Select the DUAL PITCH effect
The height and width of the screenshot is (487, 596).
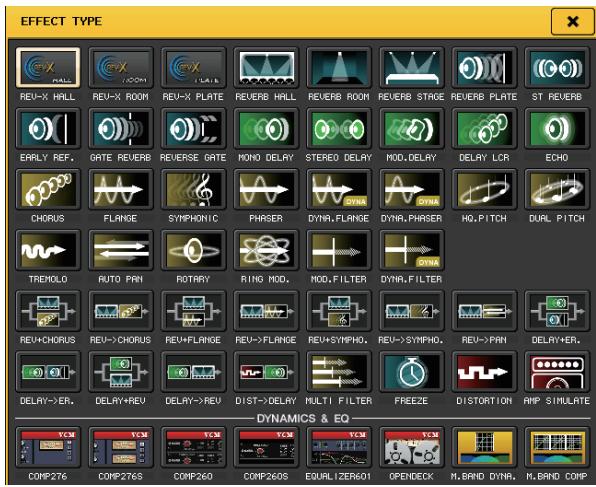(557, 189)
